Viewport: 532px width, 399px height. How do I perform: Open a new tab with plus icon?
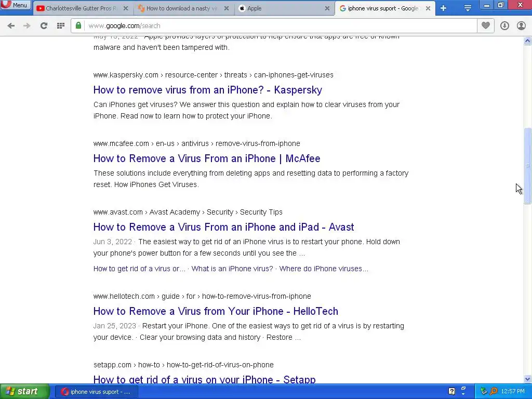[x=444, y=8]
